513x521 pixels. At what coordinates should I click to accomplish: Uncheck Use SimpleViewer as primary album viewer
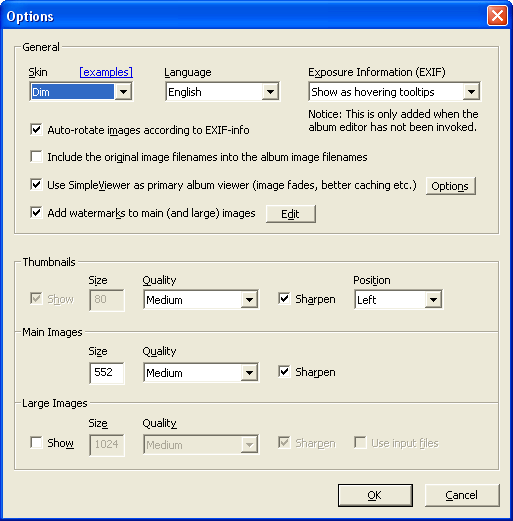coord(36,185)
